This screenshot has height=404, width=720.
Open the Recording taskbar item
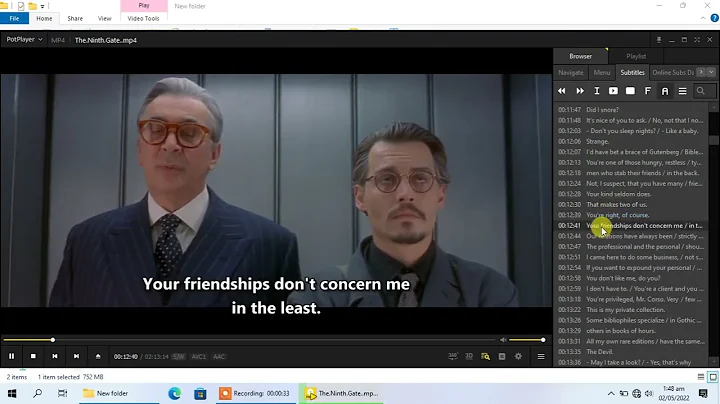[254, 393]
